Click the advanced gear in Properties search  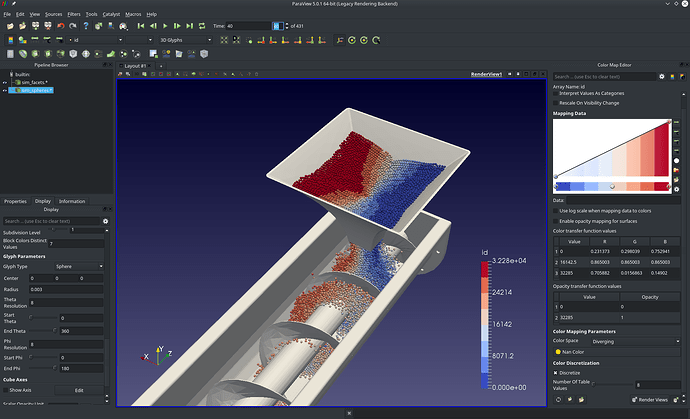[106, 220]
